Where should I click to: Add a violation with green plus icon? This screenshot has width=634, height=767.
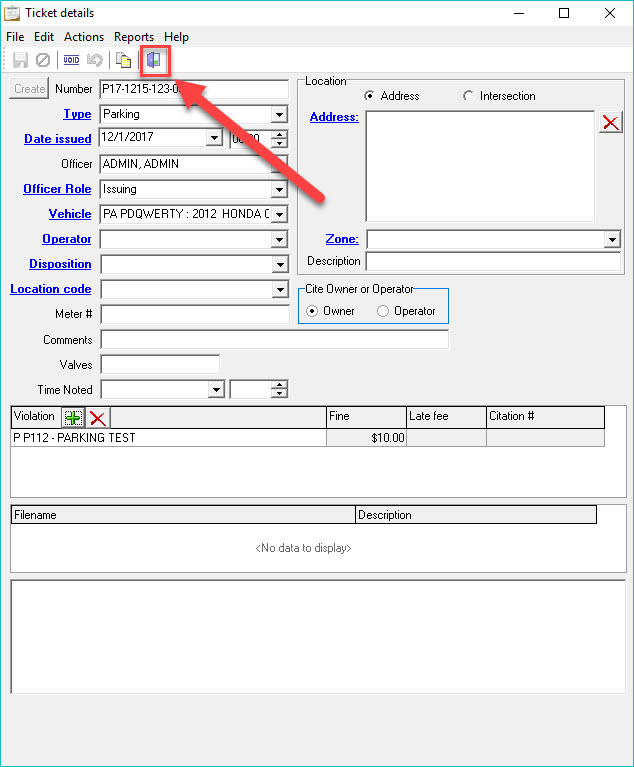tap(73, 418)
